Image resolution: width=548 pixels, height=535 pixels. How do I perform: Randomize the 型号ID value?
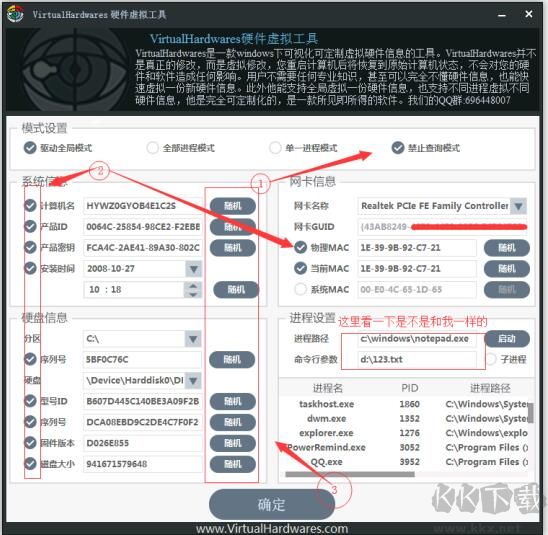click(x=233, y=401)
